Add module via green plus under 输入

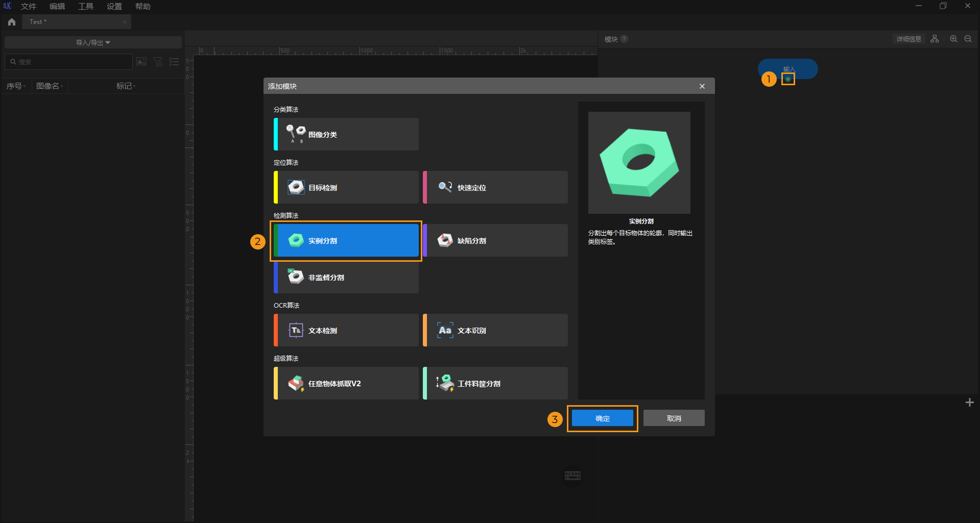[788, 79]
